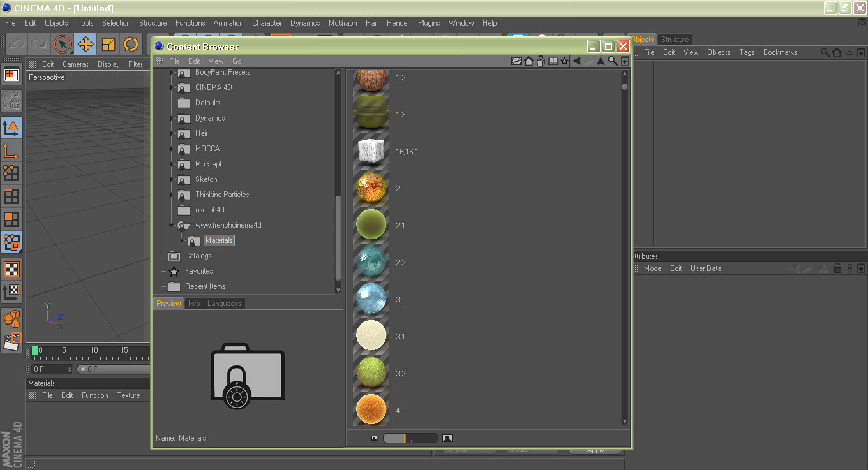Select the white cube material 16,16.1
This screenshot has width=868, height=470.
tap(371, 152)
